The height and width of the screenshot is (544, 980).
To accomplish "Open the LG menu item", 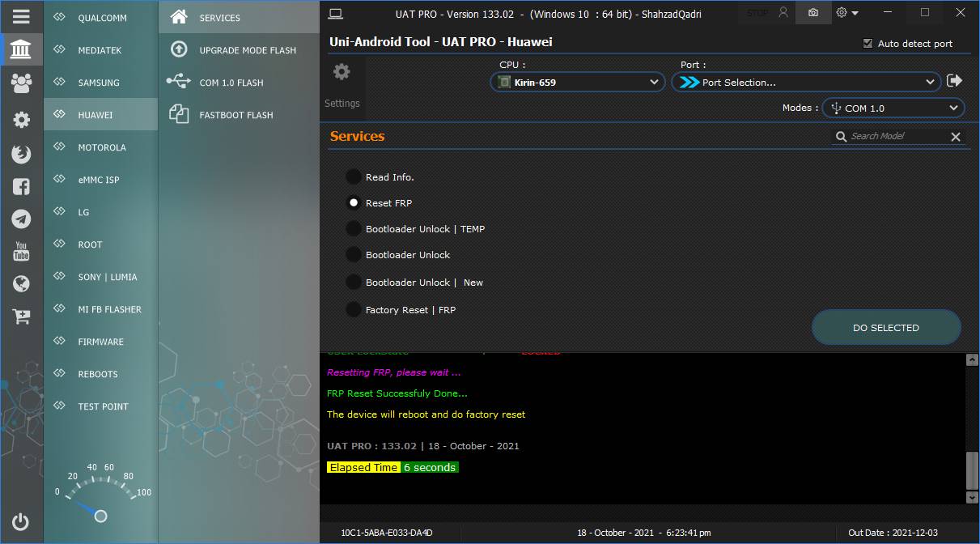I will (100, 212).
